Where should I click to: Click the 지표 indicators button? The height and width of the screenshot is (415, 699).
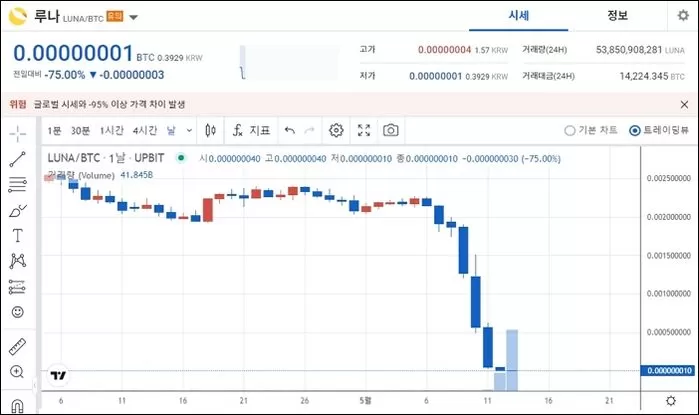coord(252,130)
